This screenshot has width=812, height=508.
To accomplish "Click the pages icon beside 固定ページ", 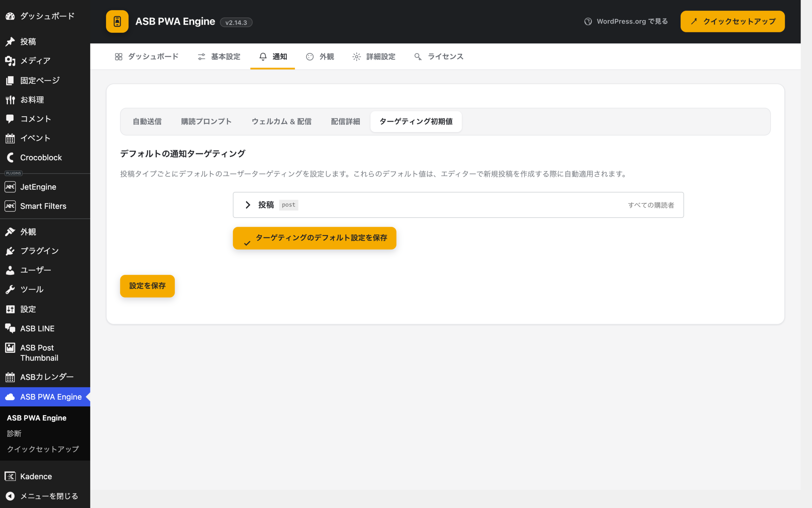I will pos(10,80).
